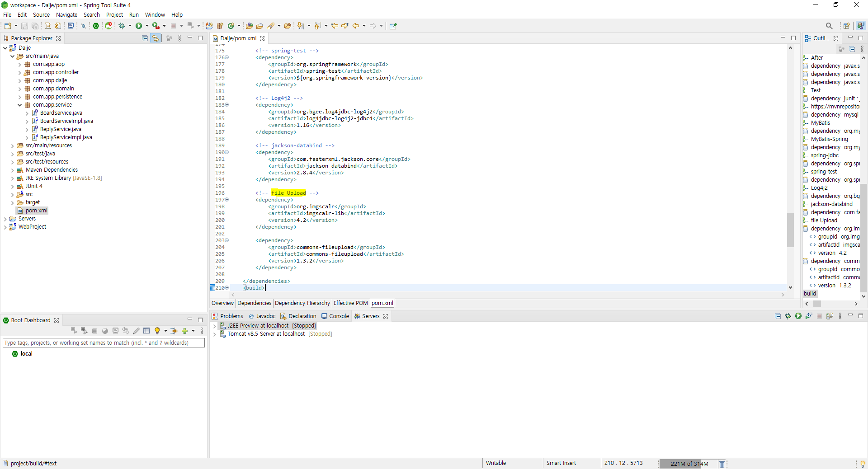Open the Console tab
Viewport: 868px width, 469px height.
[335, 316]
